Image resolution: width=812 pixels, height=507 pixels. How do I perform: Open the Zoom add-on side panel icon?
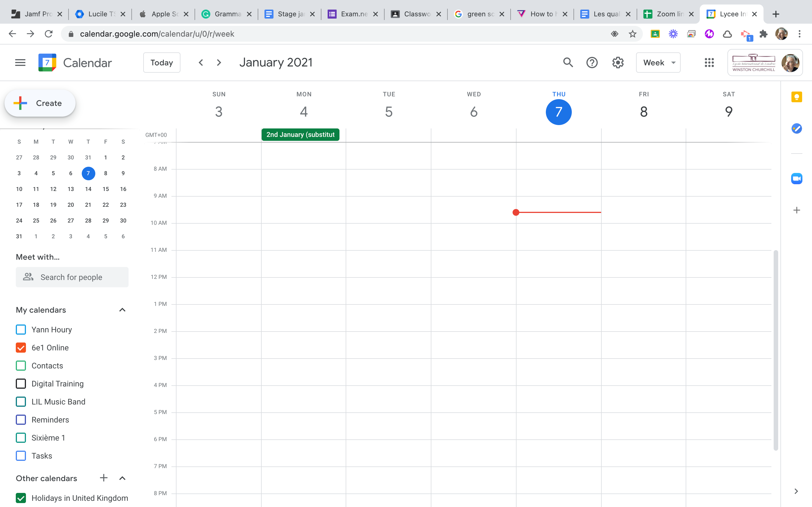pos(796,178)
